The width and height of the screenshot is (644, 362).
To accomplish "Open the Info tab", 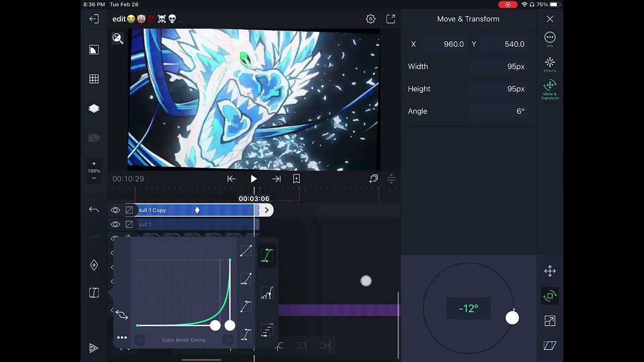I will point(550,40).
